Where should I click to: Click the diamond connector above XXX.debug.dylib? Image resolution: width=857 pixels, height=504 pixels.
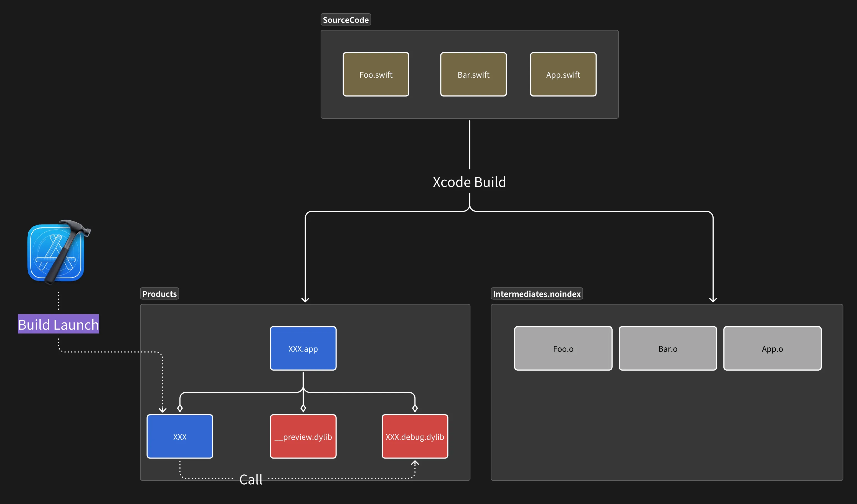[x=415, y=408]
